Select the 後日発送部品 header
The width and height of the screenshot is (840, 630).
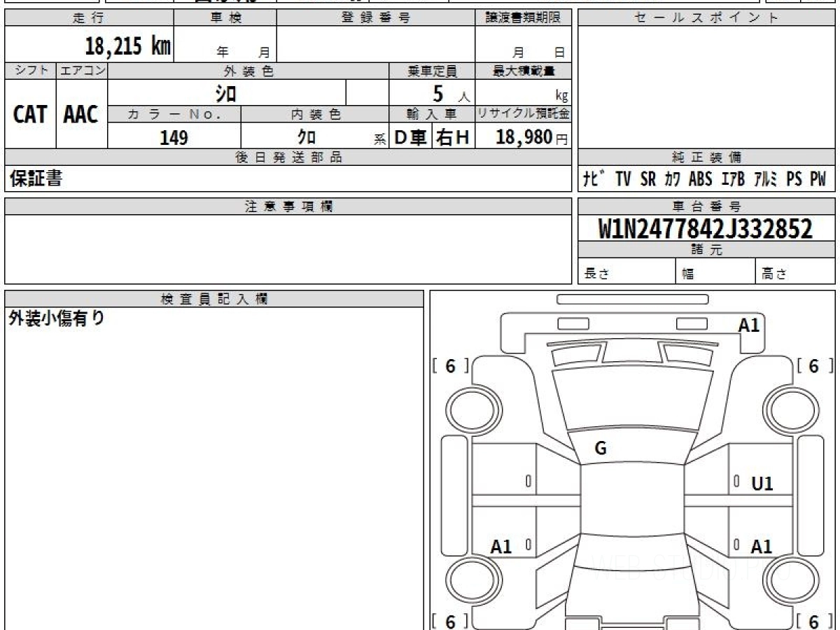tap(288, 157)
